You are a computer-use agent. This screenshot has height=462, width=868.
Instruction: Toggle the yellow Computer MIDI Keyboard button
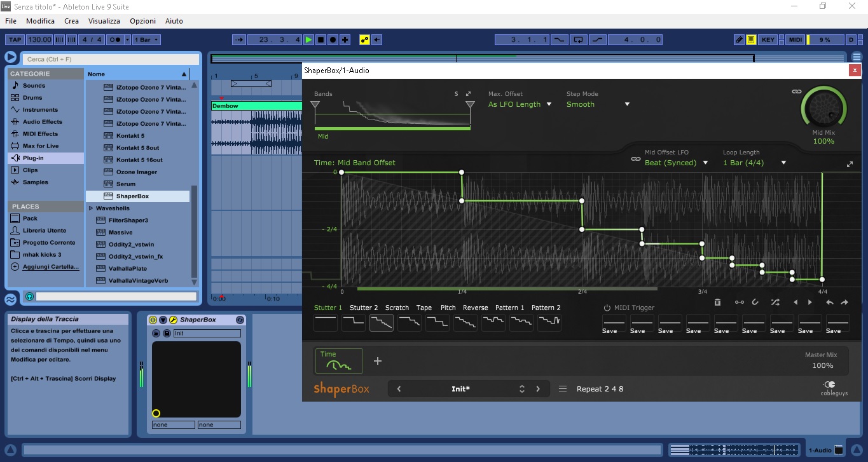coord(751,39)
